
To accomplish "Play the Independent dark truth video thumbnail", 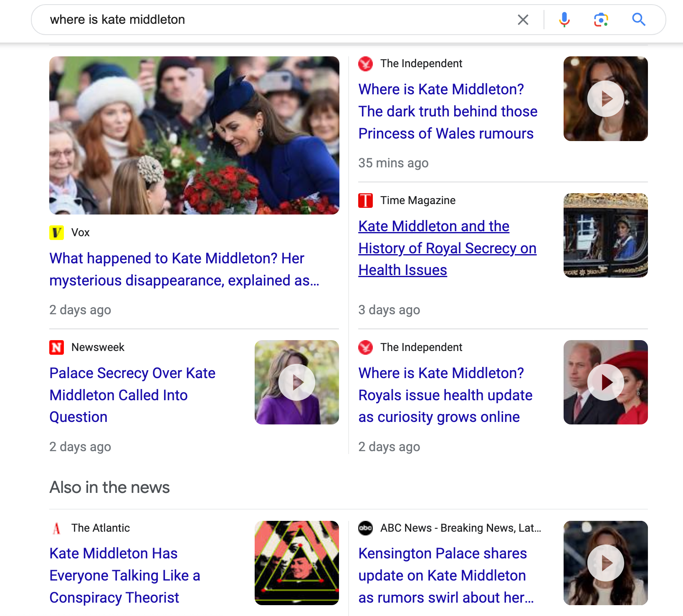I will (x=605, y=99).
